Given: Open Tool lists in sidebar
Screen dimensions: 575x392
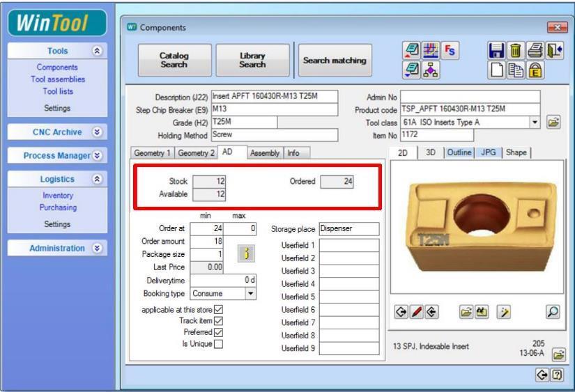Looking at the screenshot, I should 58,91.
